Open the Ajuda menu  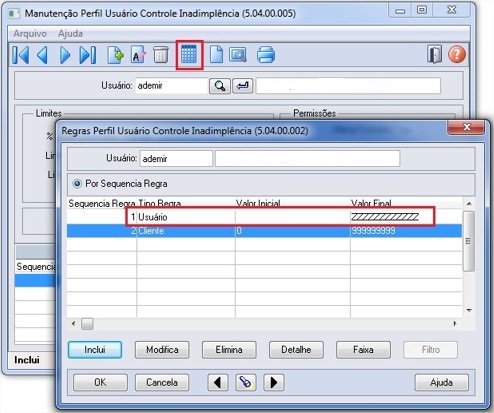click(x=70, y=34)
